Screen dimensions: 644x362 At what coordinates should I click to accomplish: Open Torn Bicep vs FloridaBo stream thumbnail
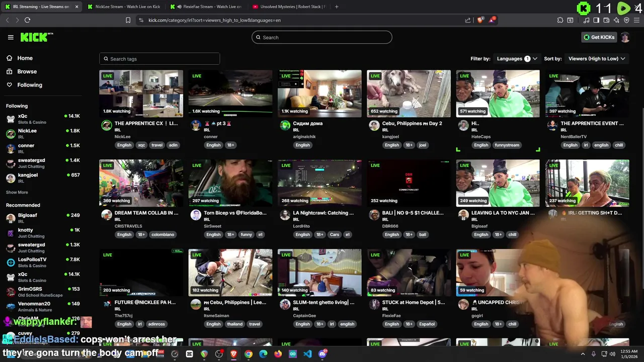tap(230, 183)
